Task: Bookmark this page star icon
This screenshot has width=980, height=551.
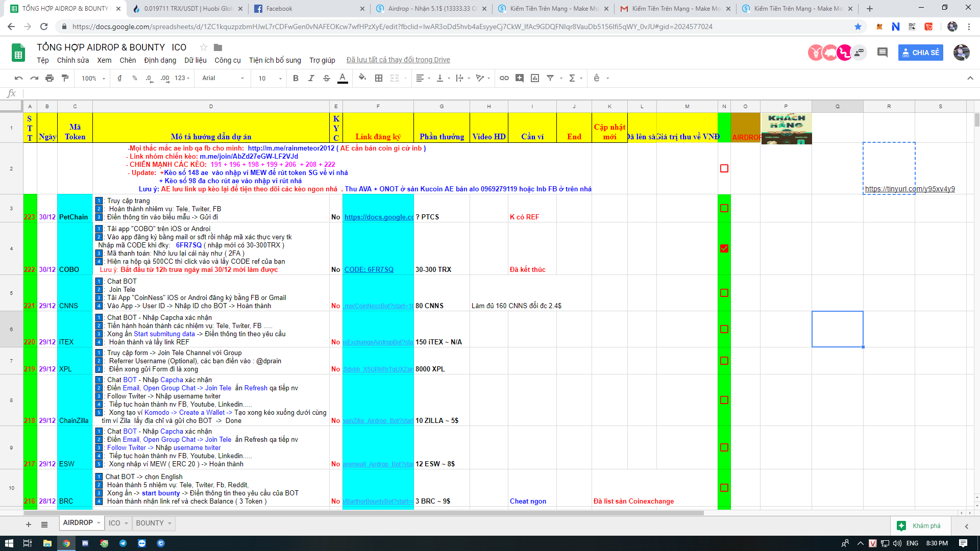Action: click(x=858, y=27)
